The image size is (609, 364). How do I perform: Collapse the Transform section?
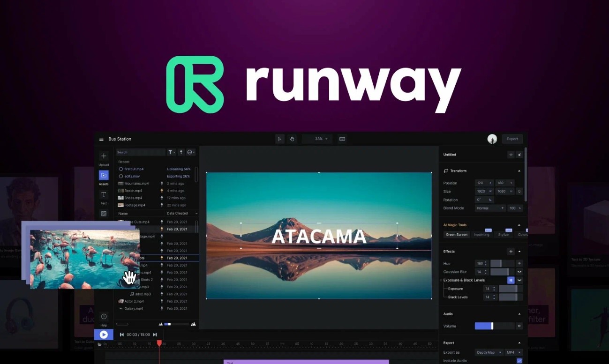pyautogui.click(x=519, y=171)
